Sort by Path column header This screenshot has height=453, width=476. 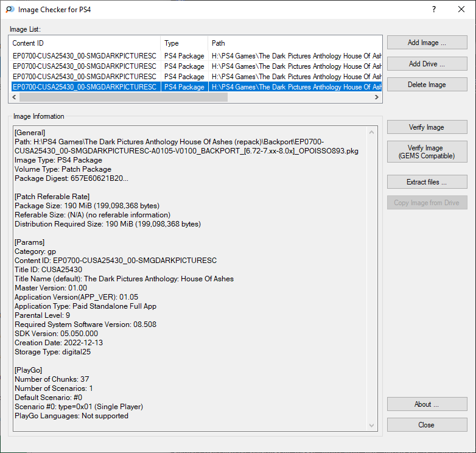tap(295, 43)
